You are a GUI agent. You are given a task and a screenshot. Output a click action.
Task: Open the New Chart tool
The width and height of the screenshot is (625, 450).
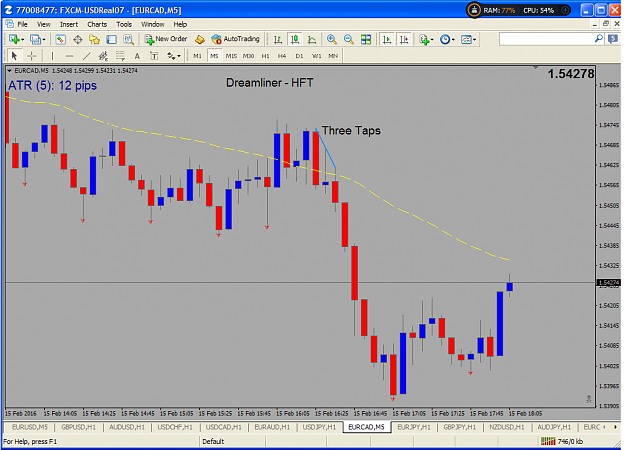tap(14, 39)
